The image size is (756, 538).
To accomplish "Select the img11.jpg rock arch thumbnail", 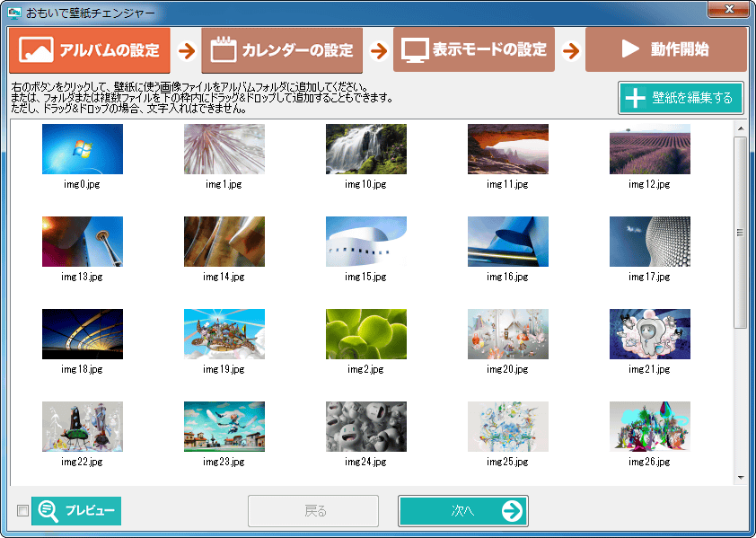I will (x=507, y=149).
